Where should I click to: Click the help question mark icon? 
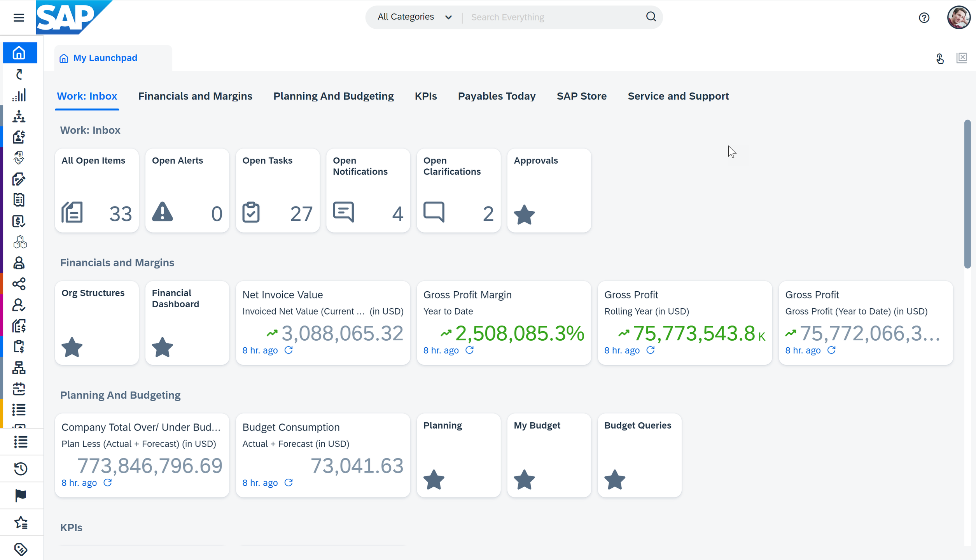pos(924,17)
